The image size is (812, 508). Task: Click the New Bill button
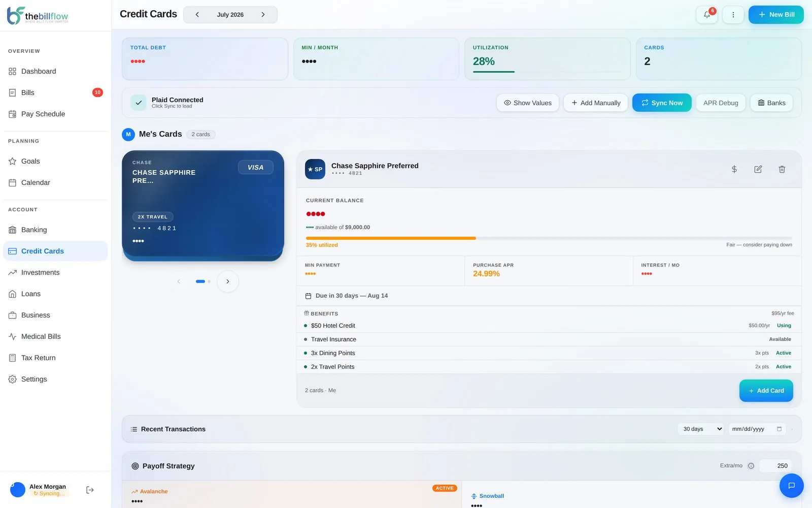pyautogui.click(x=776, y=15)
